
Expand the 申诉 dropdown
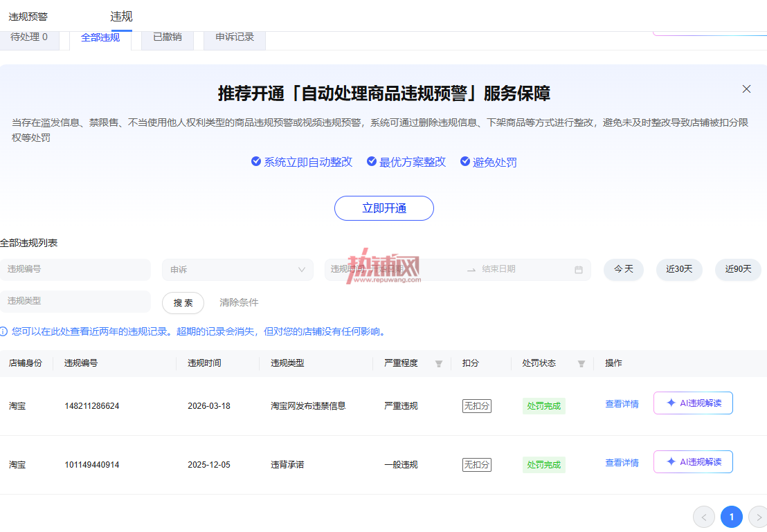(237, 269)
